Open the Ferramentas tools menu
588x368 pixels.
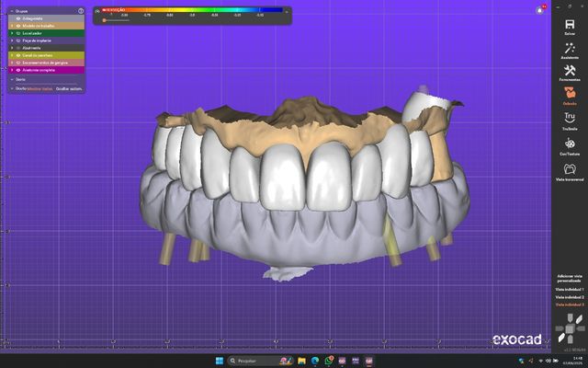coord(570,72)
